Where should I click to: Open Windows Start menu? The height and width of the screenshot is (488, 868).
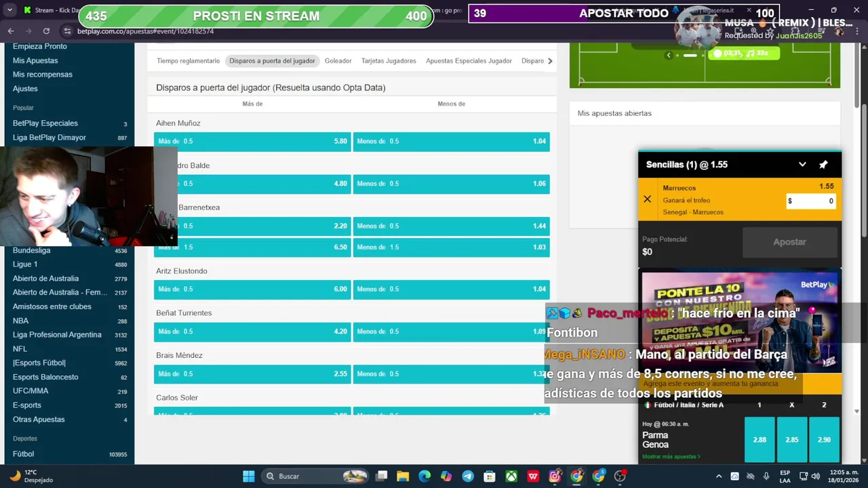click(x=249, y=476)
